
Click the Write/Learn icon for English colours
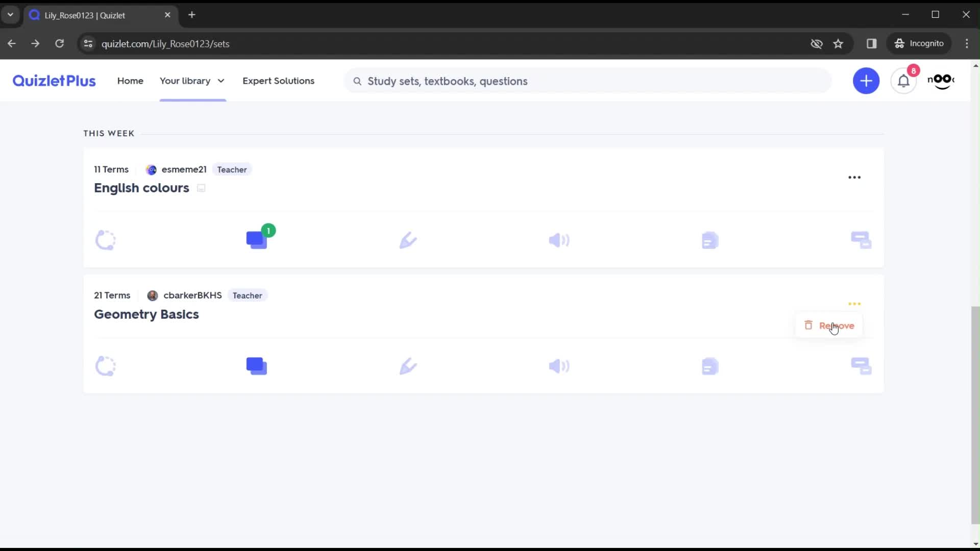point(407,240)
